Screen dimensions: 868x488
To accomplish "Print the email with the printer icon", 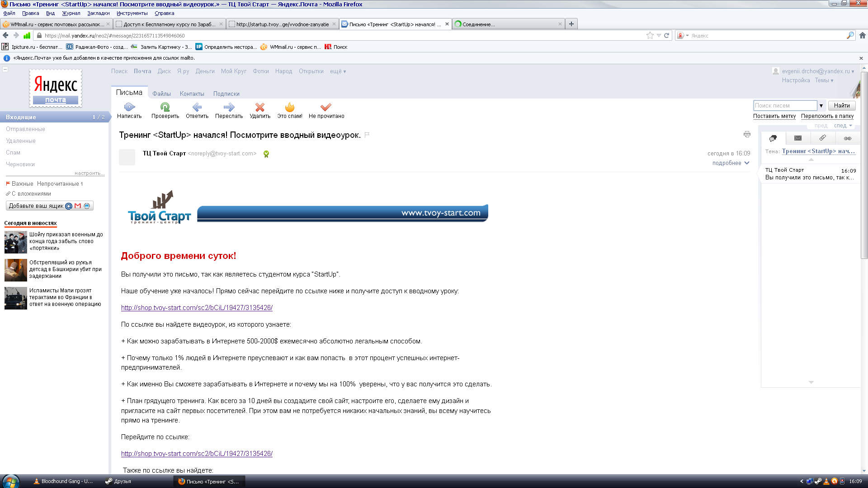I will 747,134.
